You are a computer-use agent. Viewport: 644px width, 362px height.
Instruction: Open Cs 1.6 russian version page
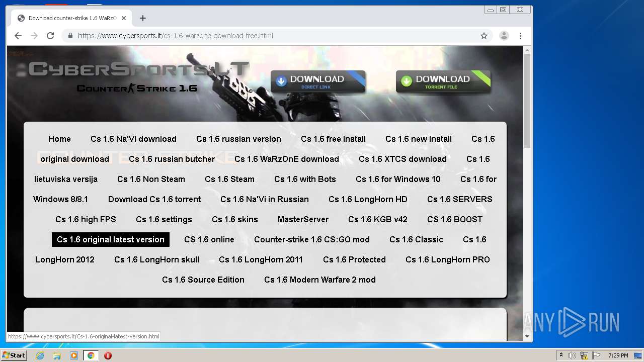tap(238, 139)
